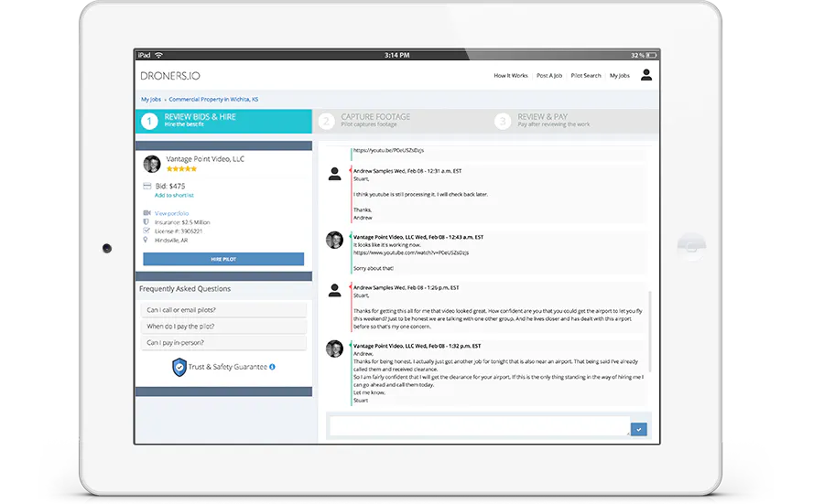The width and height of the screenshot is (835, 504).
Task: Click the Trust & Safety Guarantee text
Action: (227, 367)
